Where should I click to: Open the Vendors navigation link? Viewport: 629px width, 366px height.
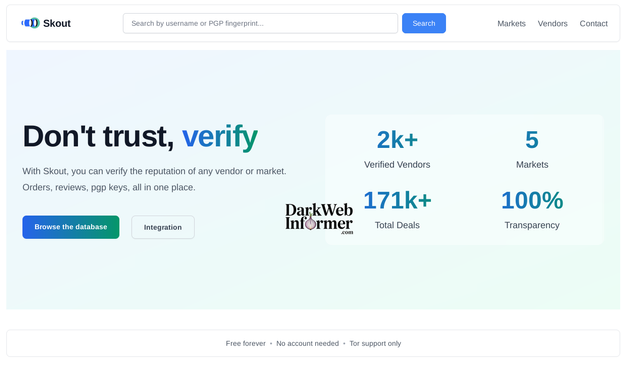[x=552, y=24]
